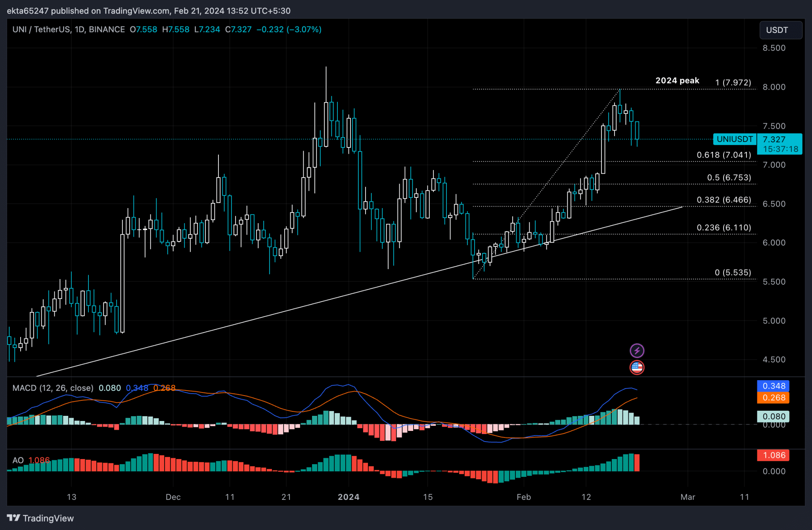
Task: Click the red AO value tag 1.086
Action: coord(773,455)
